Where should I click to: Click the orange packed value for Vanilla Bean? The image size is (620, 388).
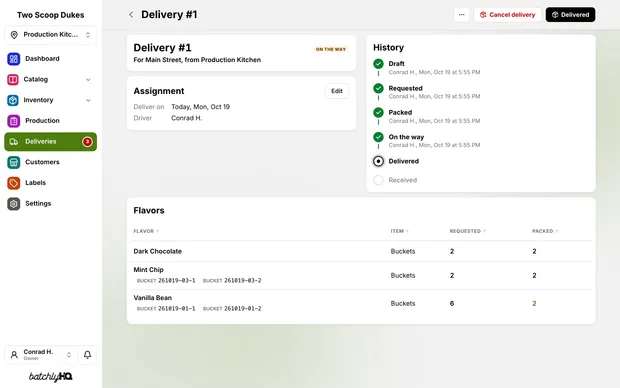click(x=534, y=304)
